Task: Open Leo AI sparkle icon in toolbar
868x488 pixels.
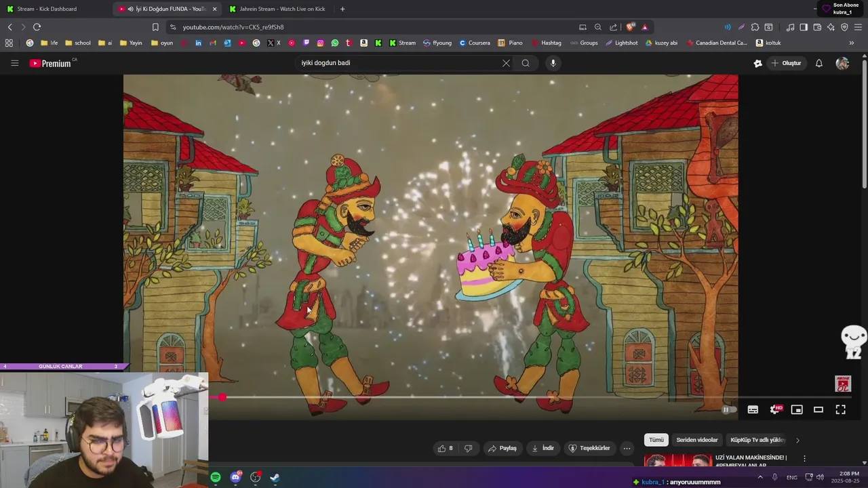Action: pos(831,27)
